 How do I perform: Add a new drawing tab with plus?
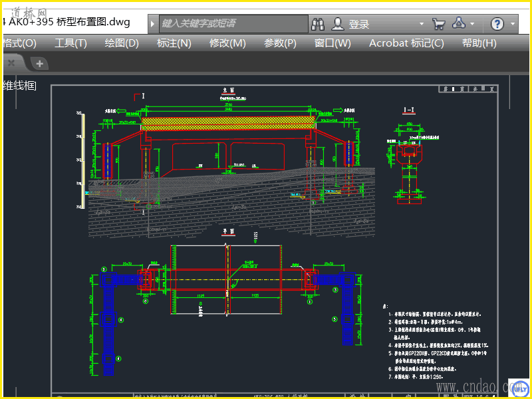point(39,63)
